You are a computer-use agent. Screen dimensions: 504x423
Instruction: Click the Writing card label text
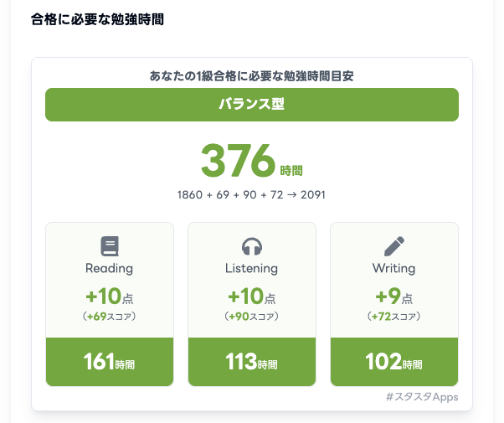[394, 269]
